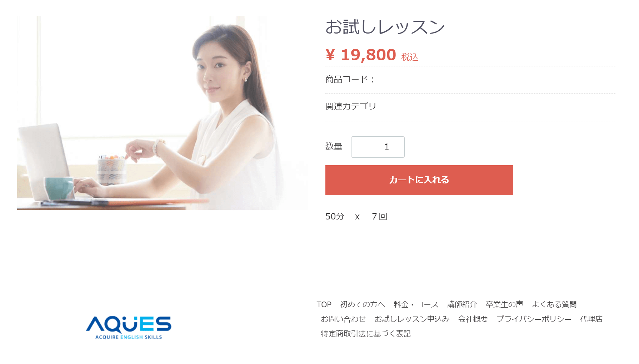
Task: Visit 講師紹介 page link
Action: click(x=462, y=304)
